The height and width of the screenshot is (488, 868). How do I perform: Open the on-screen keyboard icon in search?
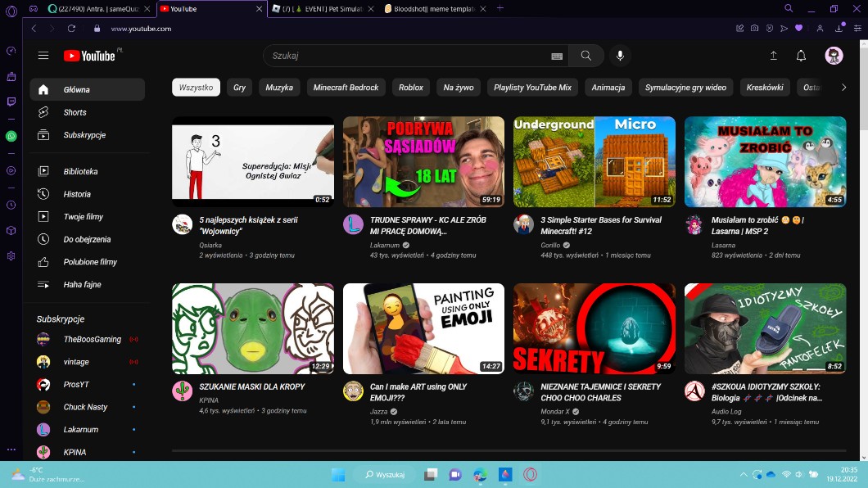coord(557,56)
